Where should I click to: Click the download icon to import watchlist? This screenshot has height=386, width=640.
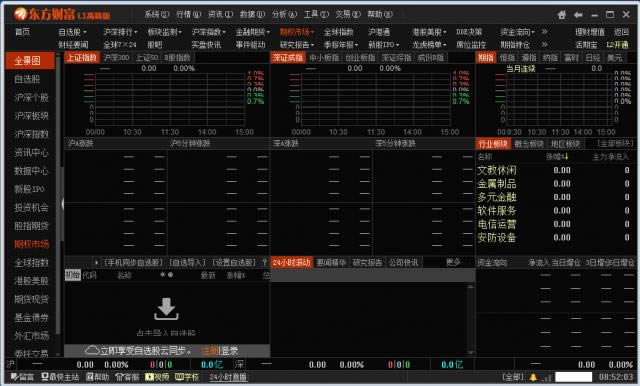(166, 309)
